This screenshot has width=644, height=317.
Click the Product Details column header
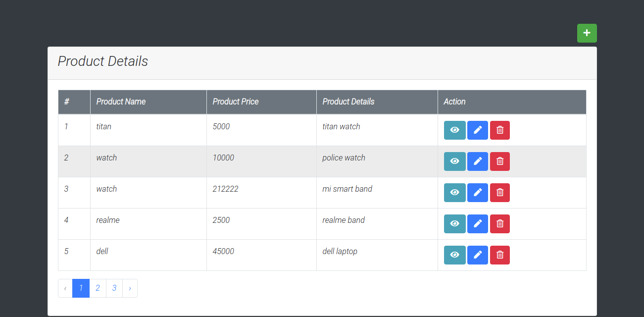click(x=377, y=102)
